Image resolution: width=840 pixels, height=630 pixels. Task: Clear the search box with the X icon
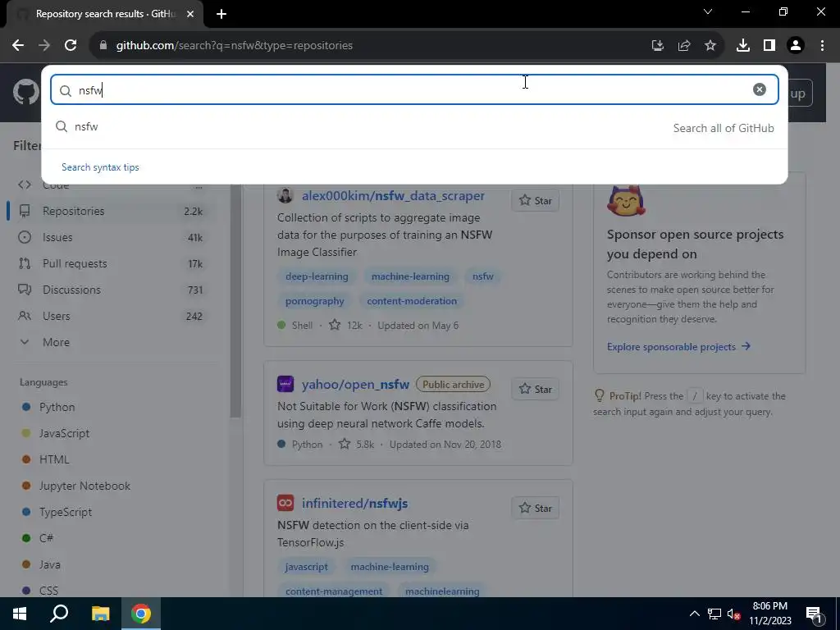click(759, 89)
